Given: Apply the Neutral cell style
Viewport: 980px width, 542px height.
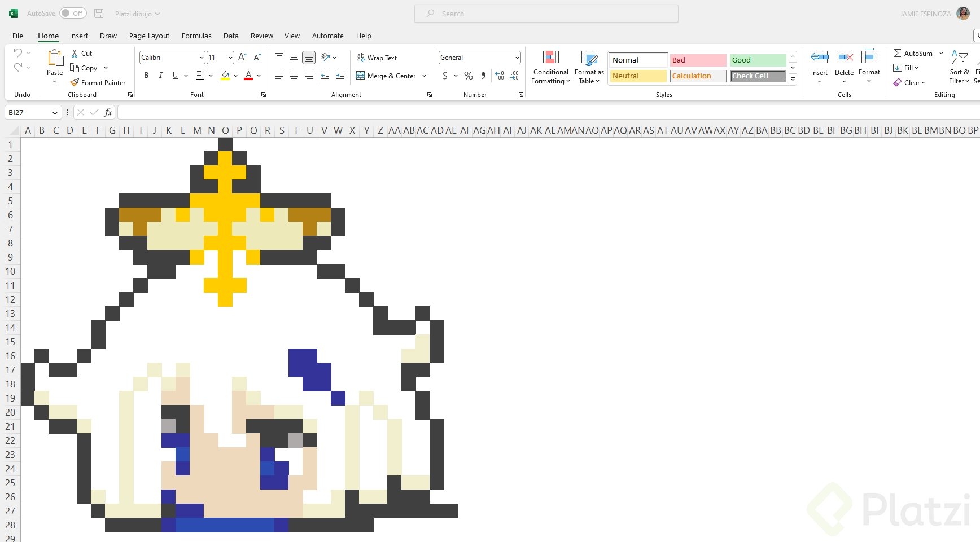Looking at the screenshot, I should click(638, 76).
